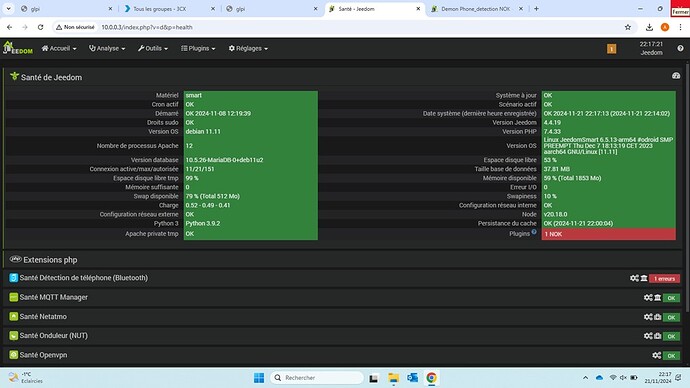Image resolution: width=690 pixels, height=388 pixels.
Task: Click the help question mark icon
Action: coord(680,48)
